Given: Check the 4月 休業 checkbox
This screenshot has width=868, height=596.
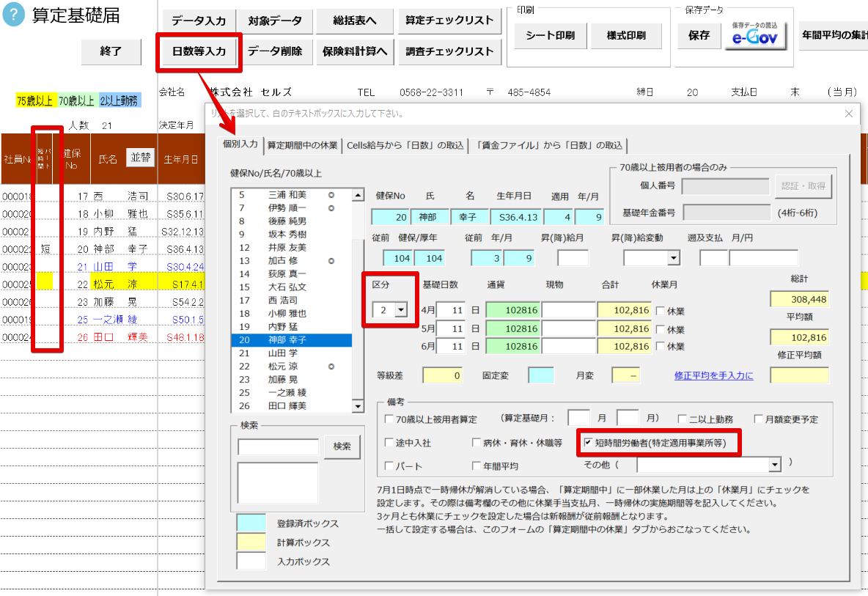Looking at the screenshot, I should click(x=661, y=311).
